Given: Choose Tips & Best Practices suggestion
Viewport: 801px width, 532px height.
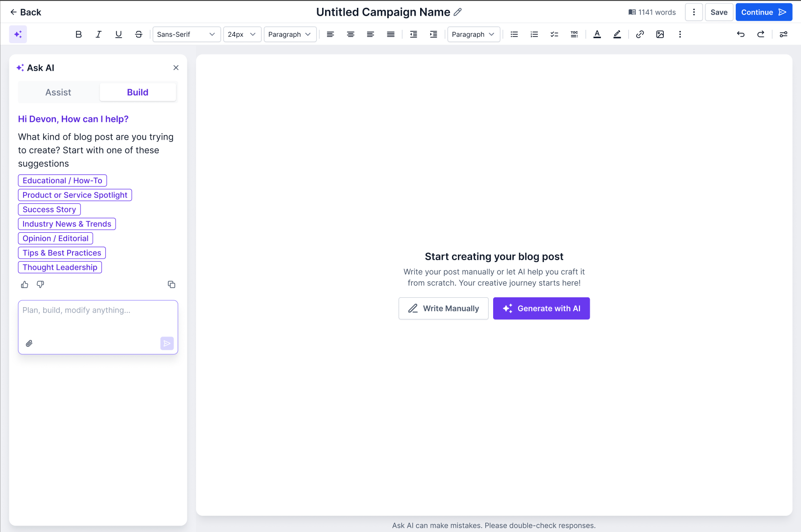Looking at the screenshot, I should [62, 253].
